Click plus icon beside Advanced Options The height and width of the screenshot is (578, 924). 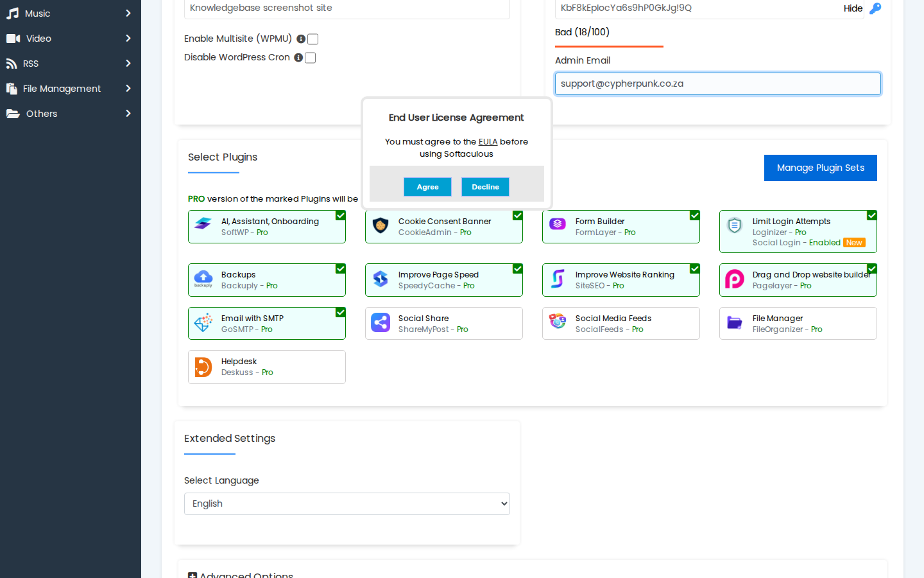pyautogui.click(x=193, y=575)
